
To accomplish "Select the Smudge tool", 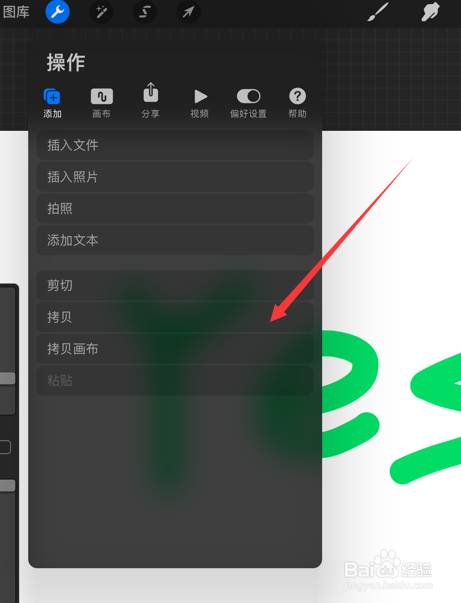I will point(430,12).
